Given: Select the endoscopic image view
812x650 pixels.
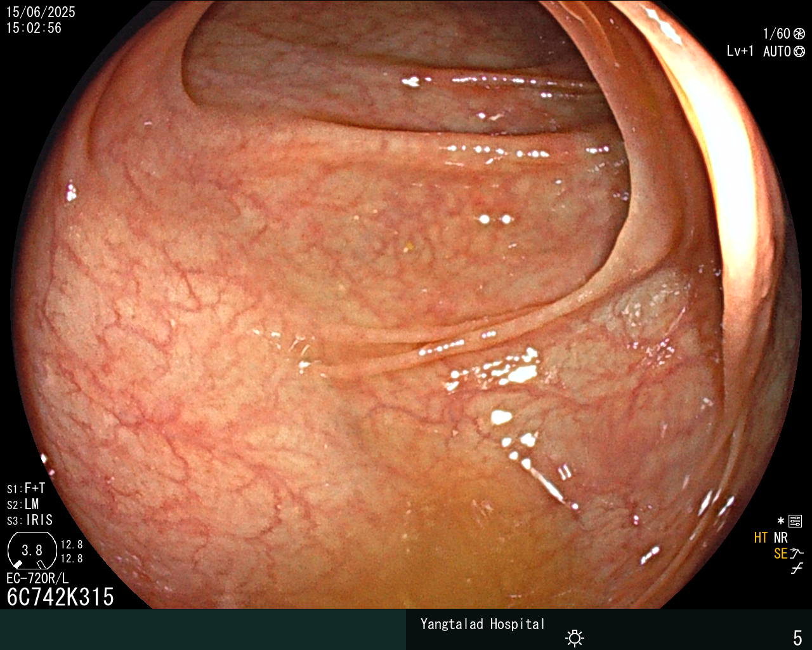Looking at the screenshot, I should coord(406,305).
